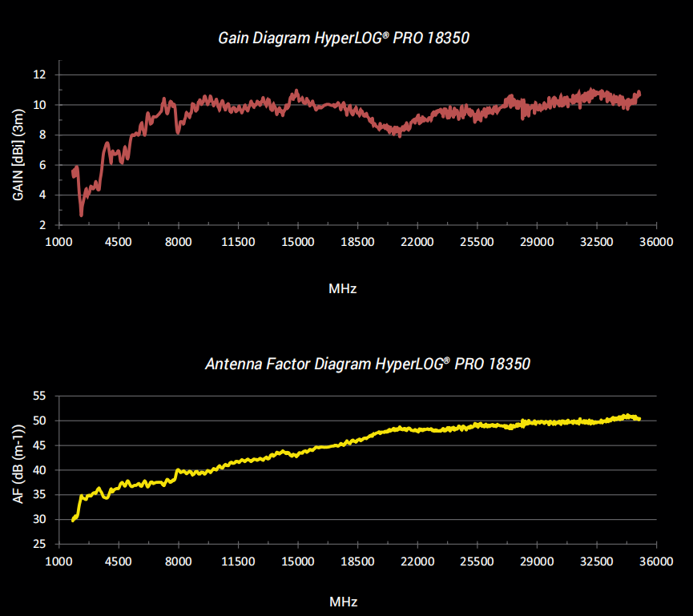Click the '30' tick on the AF y-axis
Screen dimensions: 693x616
tap(40, 519)
